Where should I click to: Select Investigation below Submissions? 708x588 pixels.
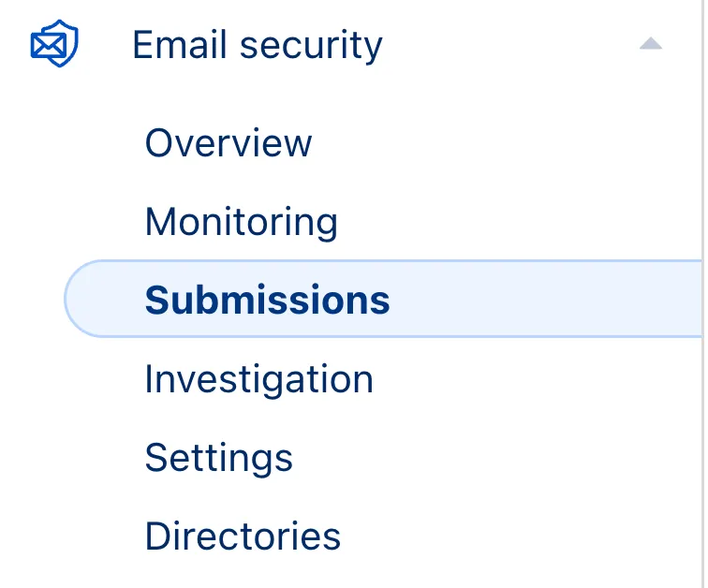(258, 379)
